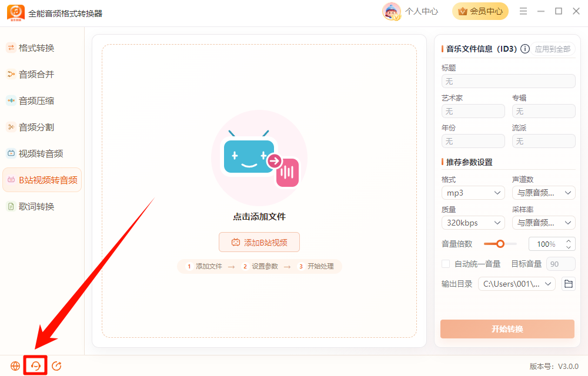Click the 歌词转换 document icon
Image resolution: width=588 pixels, height=376 pixels.
tap(11, 206)
